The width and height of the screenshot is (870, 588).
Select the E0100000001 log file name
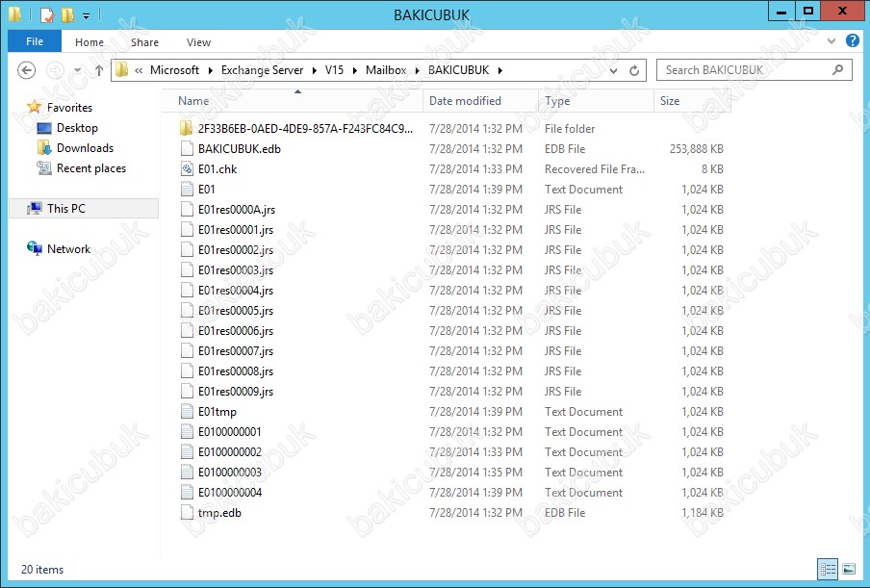[x=230, y=432]
